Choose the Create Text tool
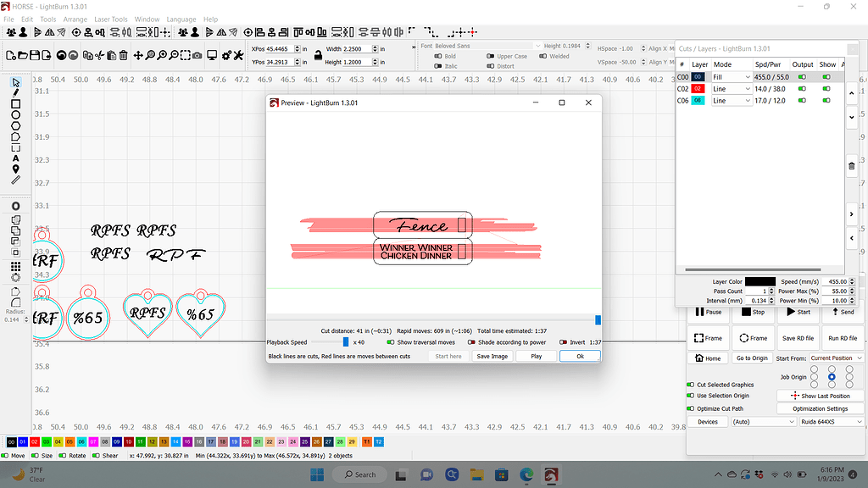 pos(15,158)
